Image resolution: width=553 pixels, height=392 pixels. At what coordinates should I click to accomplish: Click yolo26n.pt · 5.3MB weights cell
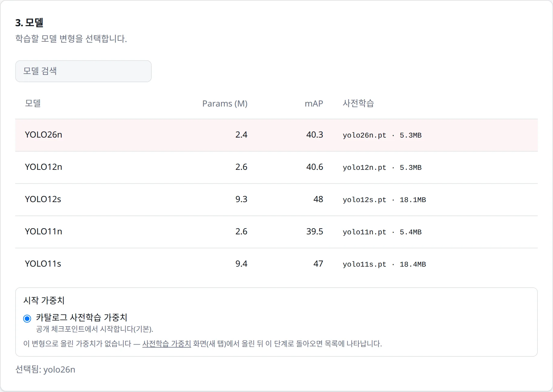click(x=382, y=135)
